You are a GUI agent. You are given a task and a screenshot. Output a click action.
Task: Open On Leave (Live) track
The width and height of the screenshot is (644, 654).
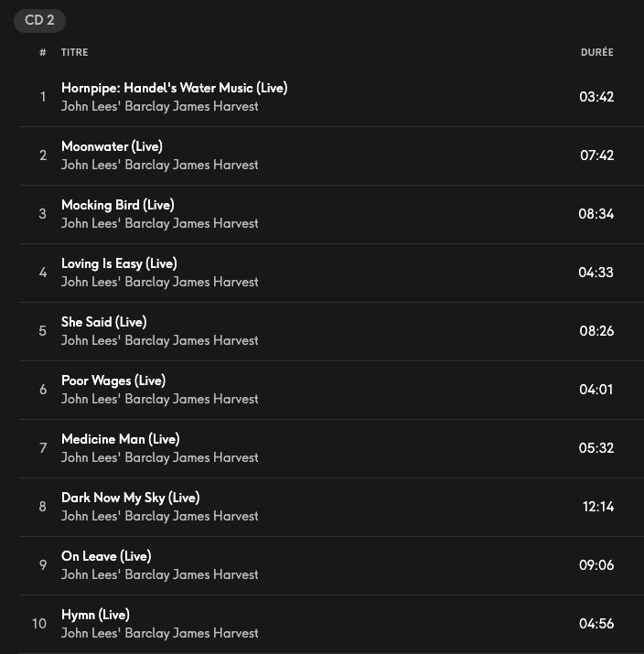106,556
